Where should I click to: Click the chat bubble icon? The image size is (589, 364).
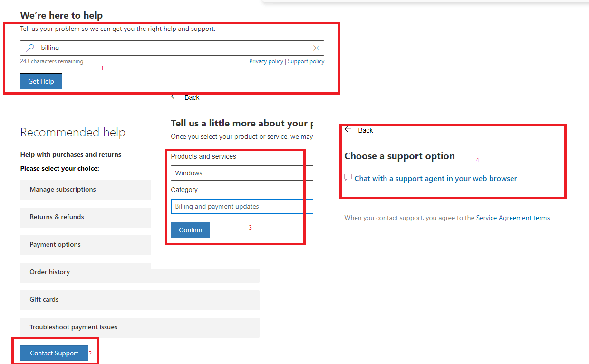click(x=348, y=178)
